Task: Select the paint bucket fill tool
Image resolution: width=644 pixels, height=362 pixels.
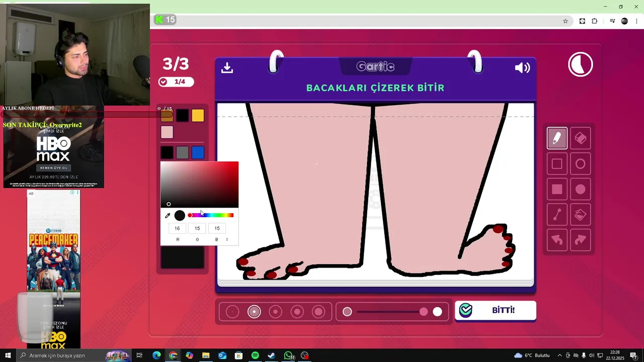Action: coord(580,215)
